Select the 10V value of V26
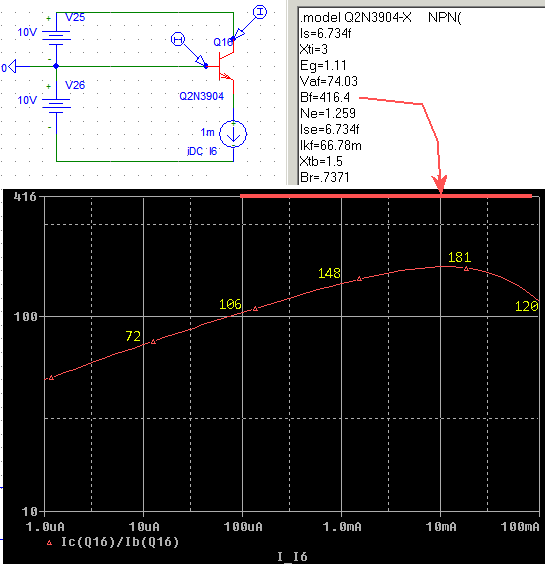 (27, 100)
